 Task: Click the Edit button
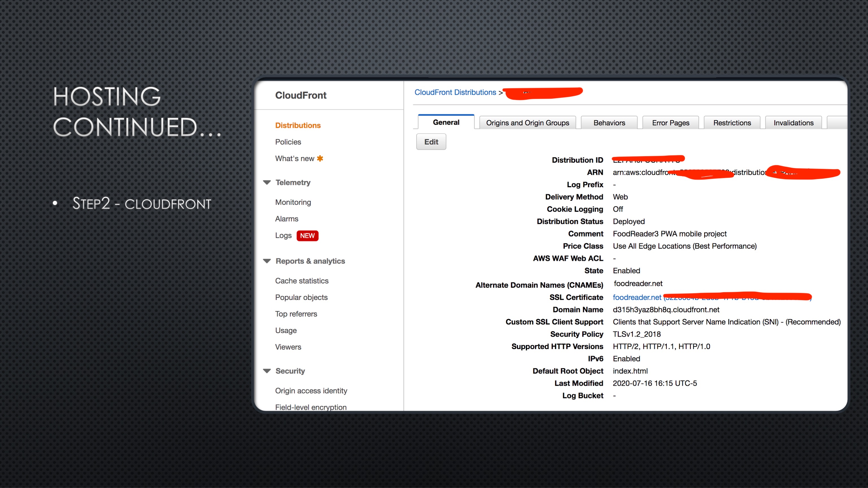pyautogui.click(x=431, y=142)
